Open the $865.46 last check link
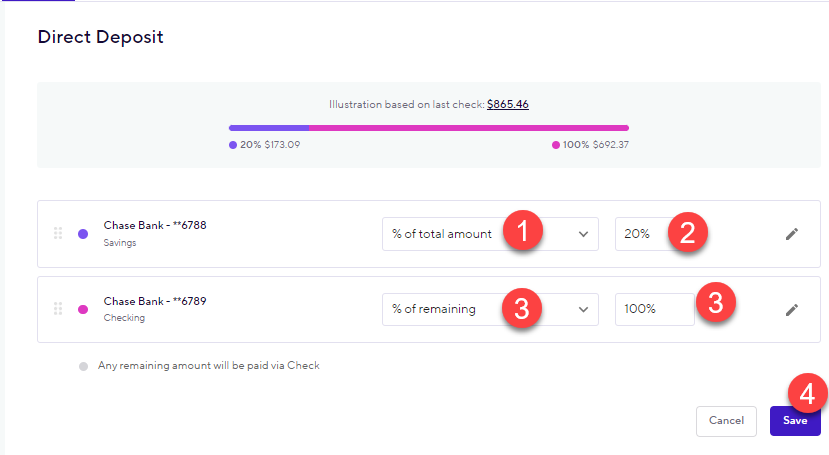Viewport: 829px width, 455px height. (508, 104)
